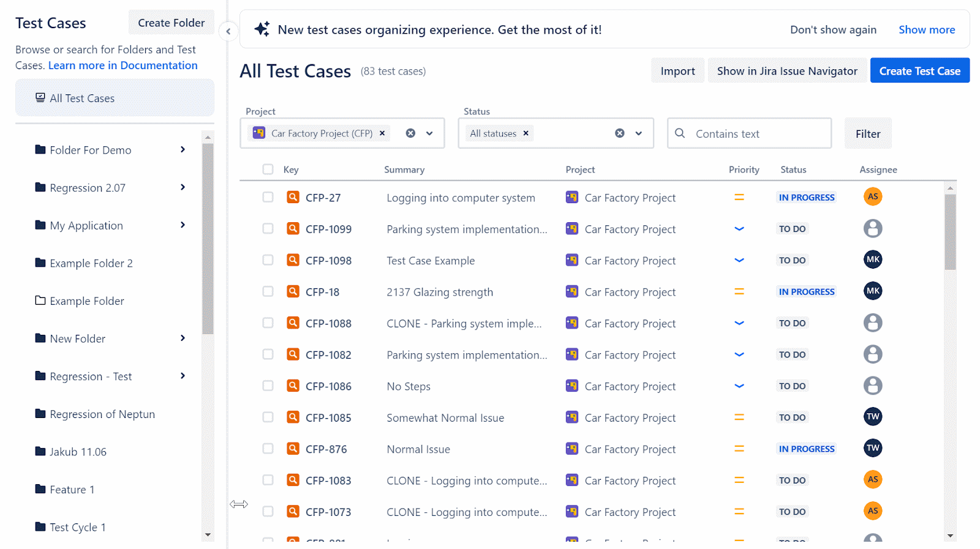Click the TW assignee avatar for CFP-1085

coord(873,417)
